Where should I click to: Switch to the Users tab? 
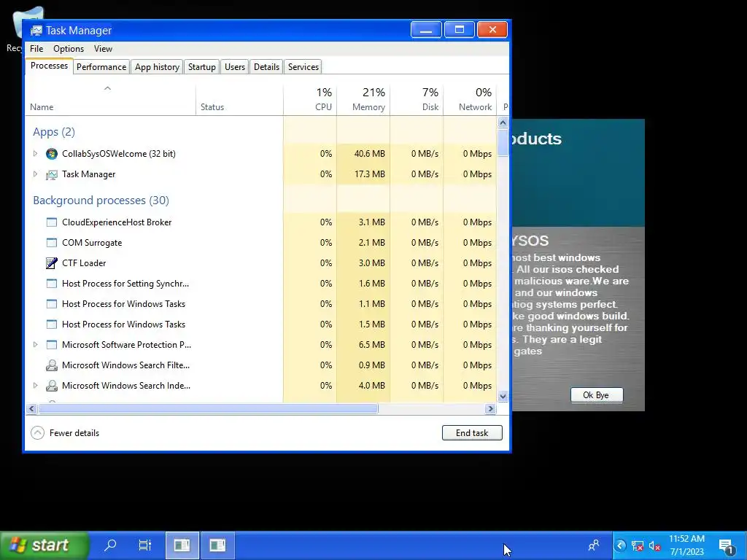pos(235,67)
